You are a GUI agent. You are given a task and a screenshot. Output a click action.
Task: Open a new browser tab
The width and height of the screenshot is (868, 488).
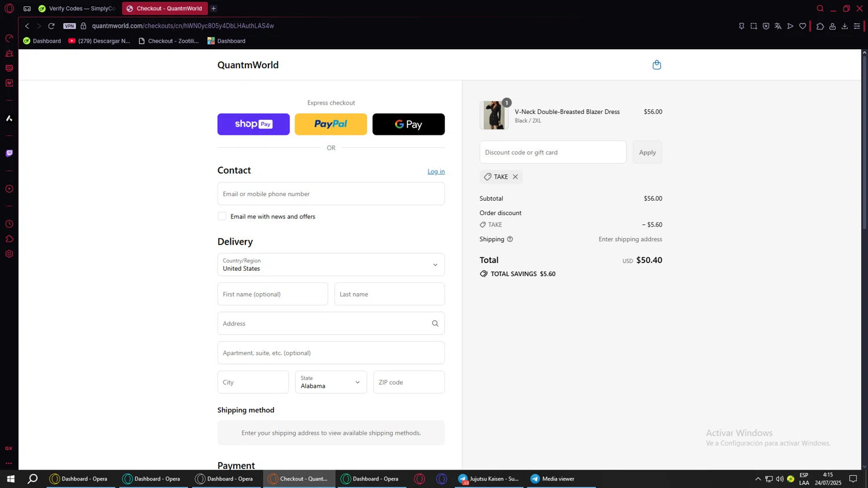click(x=214, y=9)
